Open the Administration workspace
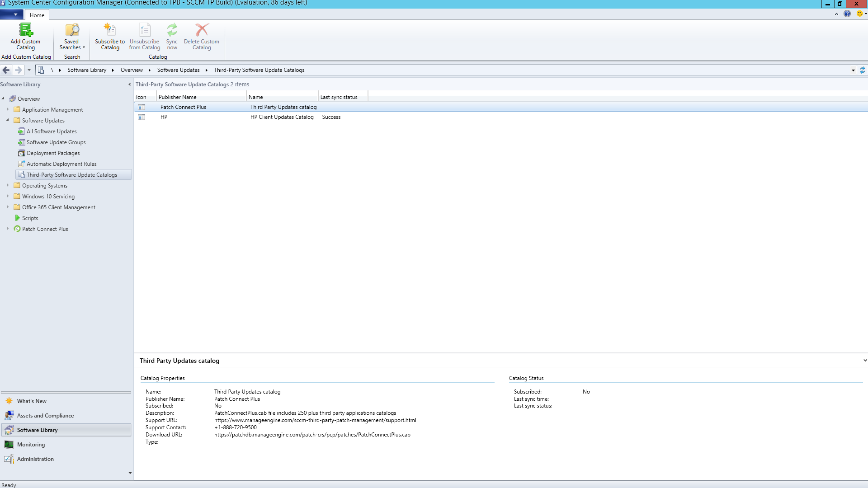 [x=35, y=459]
